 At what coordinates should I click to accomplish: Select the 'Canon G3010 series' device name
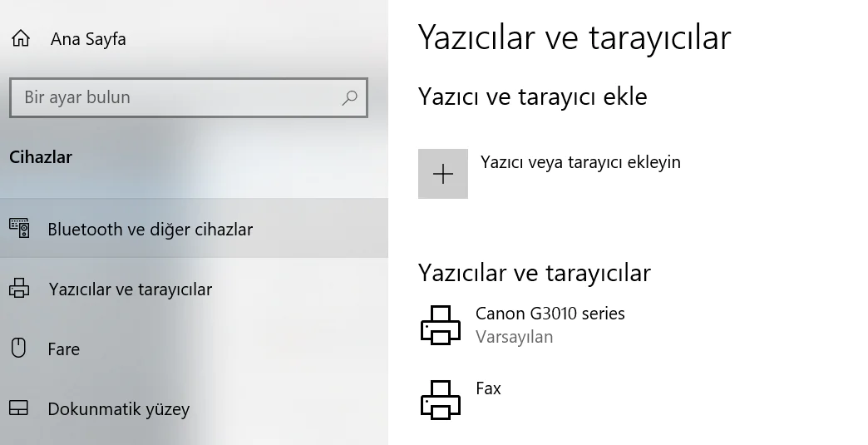pyautogui.click(x=550, y=314)
